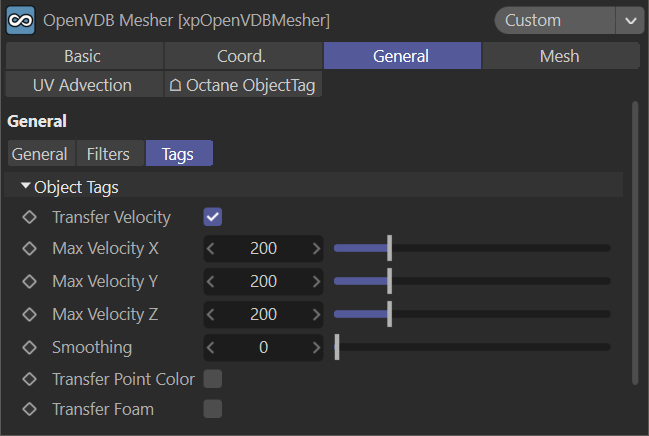Select the Filters sub-tab
649x436 pixels.
click(108, 154)
